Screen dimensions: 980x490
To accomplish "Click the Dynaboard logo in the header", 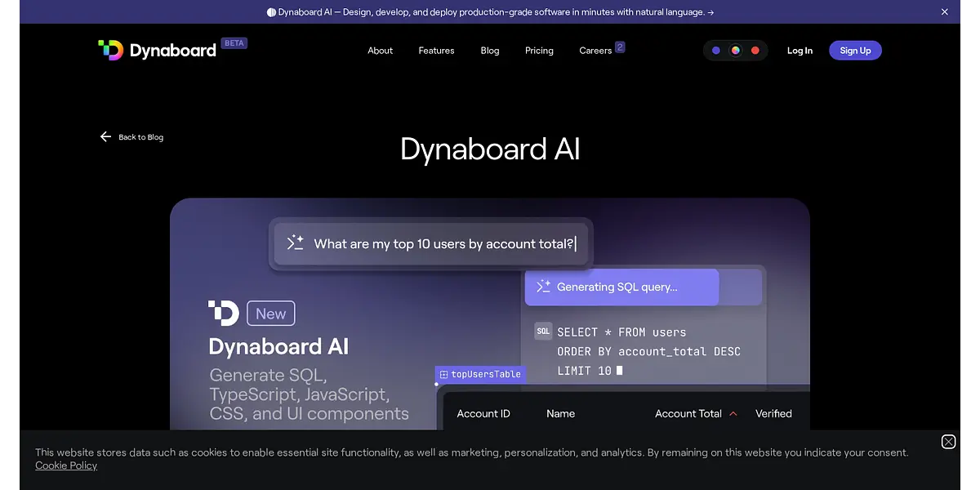I will point(157,50).
